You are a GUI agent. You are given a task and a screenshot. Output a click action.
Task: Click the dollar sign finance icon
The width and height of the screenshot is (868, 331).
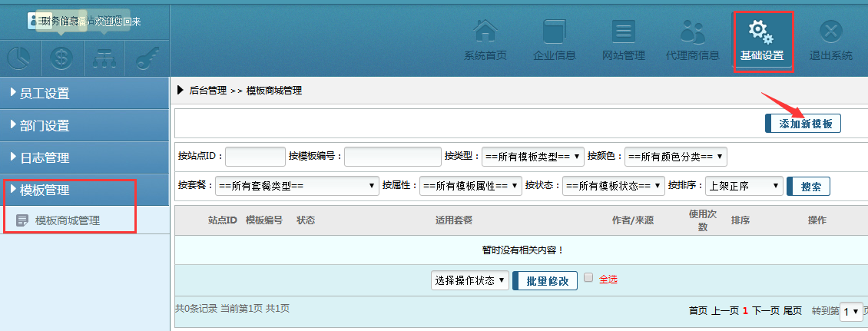click(61, 57)
